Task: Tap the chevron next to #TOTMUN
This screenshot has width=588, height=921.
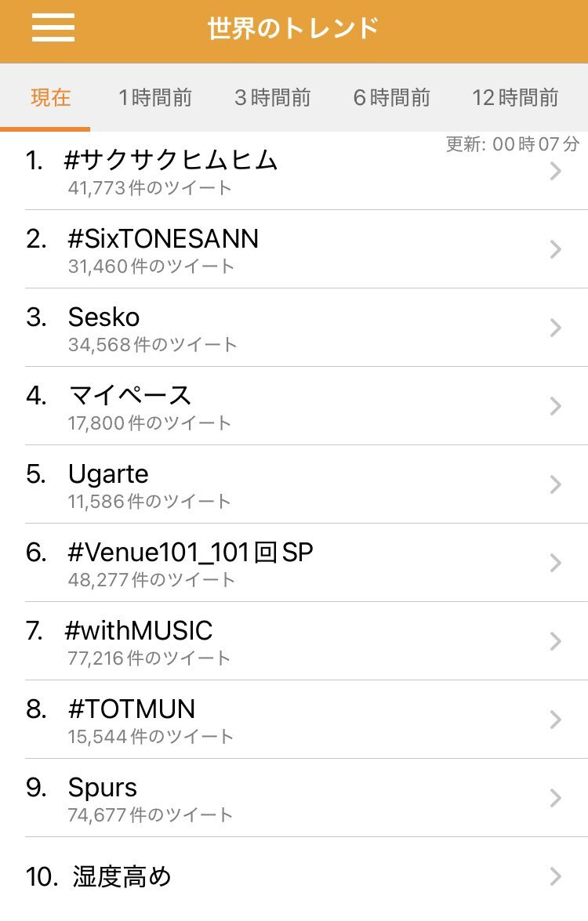Action: (x=556, y=720)
